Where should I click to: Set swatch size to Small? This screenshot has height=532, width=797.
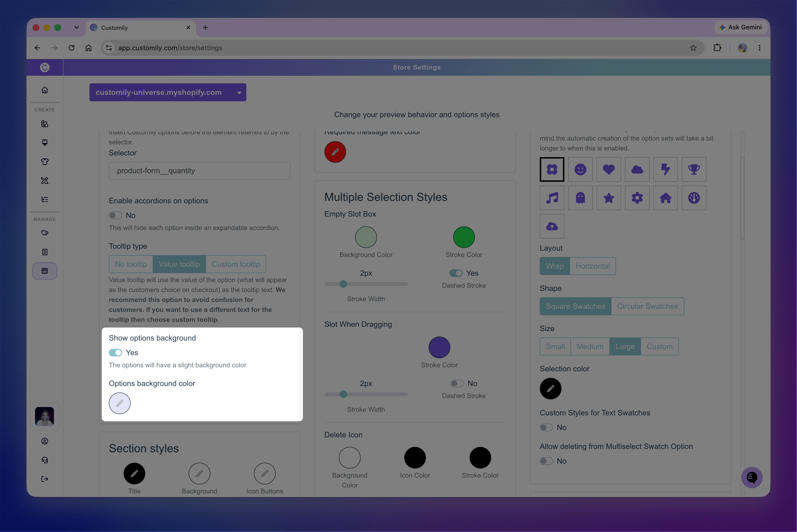(x=555, y=346)
